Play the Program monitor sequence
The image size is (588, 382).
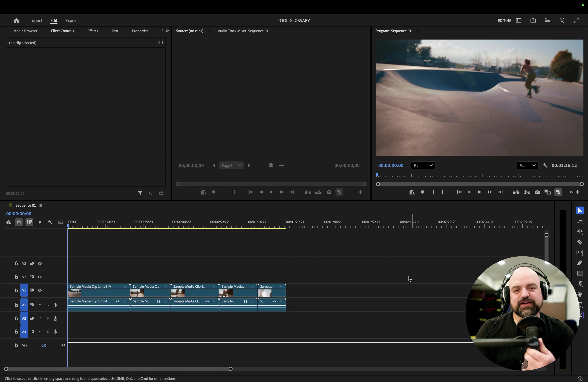[479, 192]
